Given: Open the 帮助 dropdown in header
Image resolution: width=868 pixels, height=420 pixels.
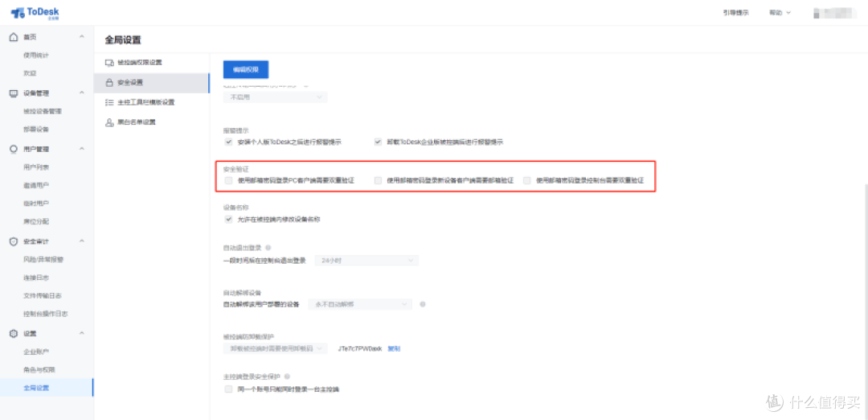Looking at the screenshot, I should [780, 12].
